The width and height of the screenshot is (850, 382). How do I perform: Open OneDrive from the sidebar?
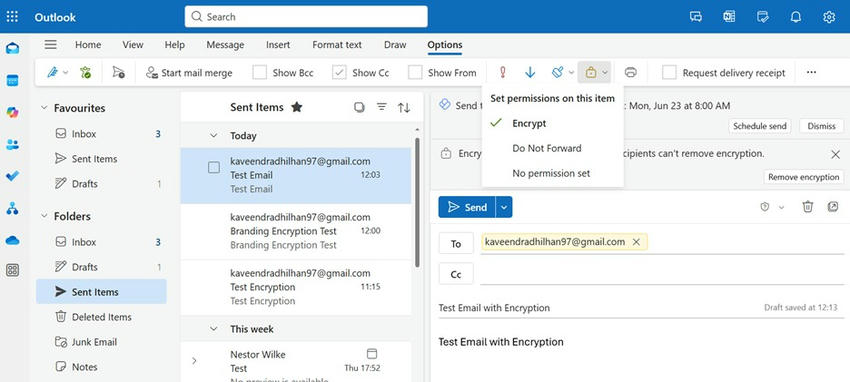[x=12, y=240]
